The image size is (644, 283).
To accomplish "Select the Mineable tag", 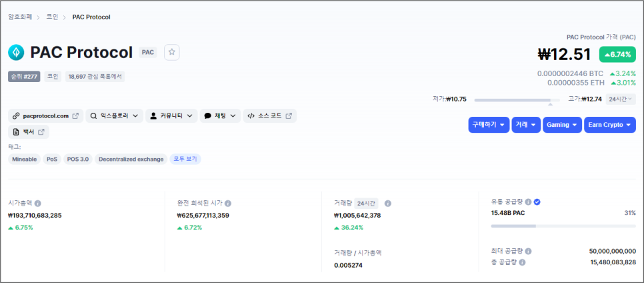I will [x=24, y=159].
